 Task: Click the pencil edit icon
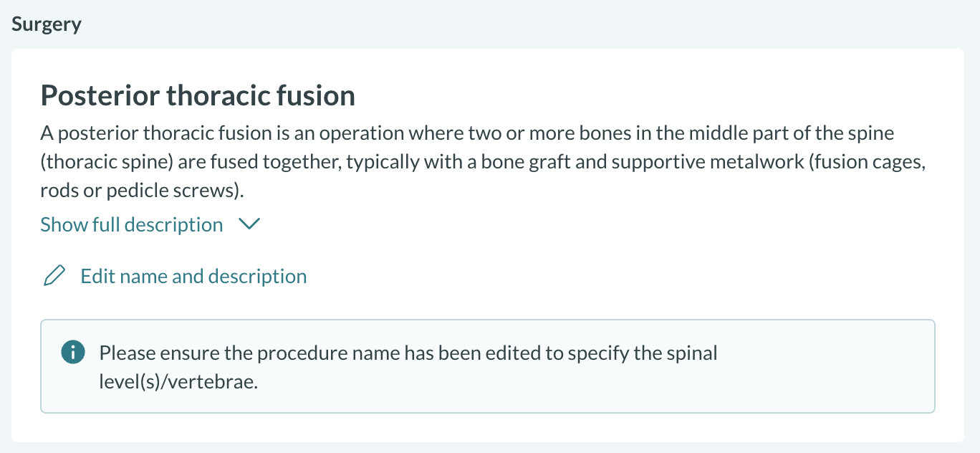54,277
